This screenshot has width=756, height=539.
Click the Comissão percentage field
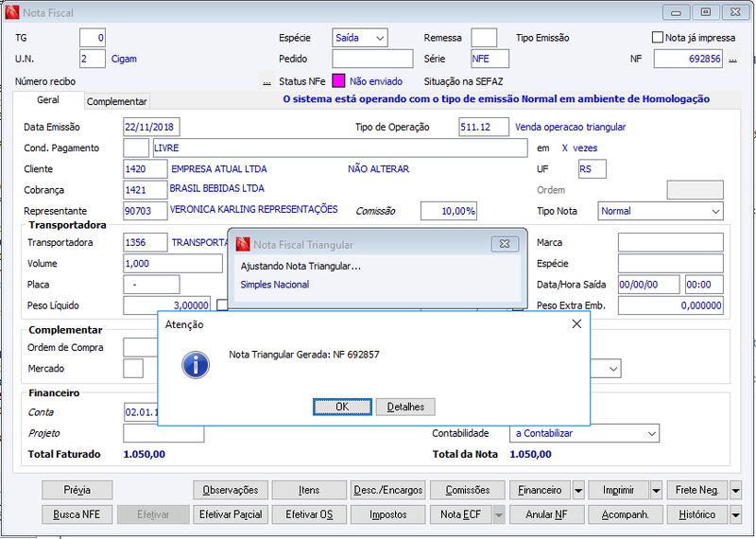(449, 211)
